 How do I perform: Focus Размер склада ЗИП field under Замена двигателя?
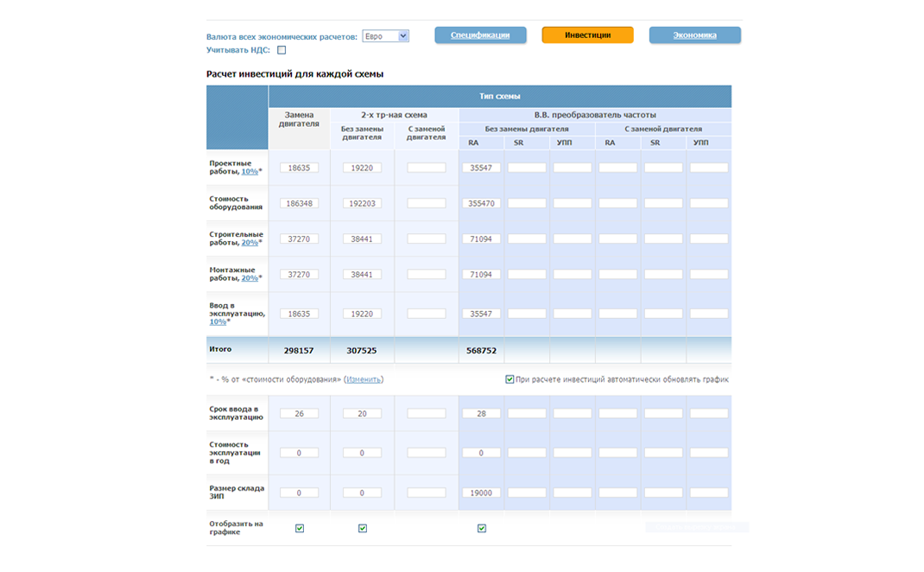299,493
